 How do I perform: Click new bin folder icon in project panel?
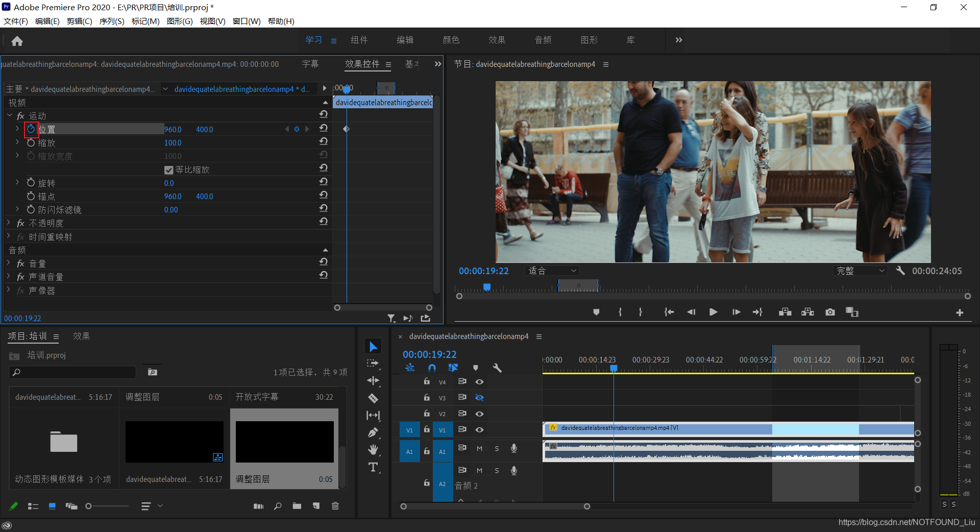coord(297,506)
